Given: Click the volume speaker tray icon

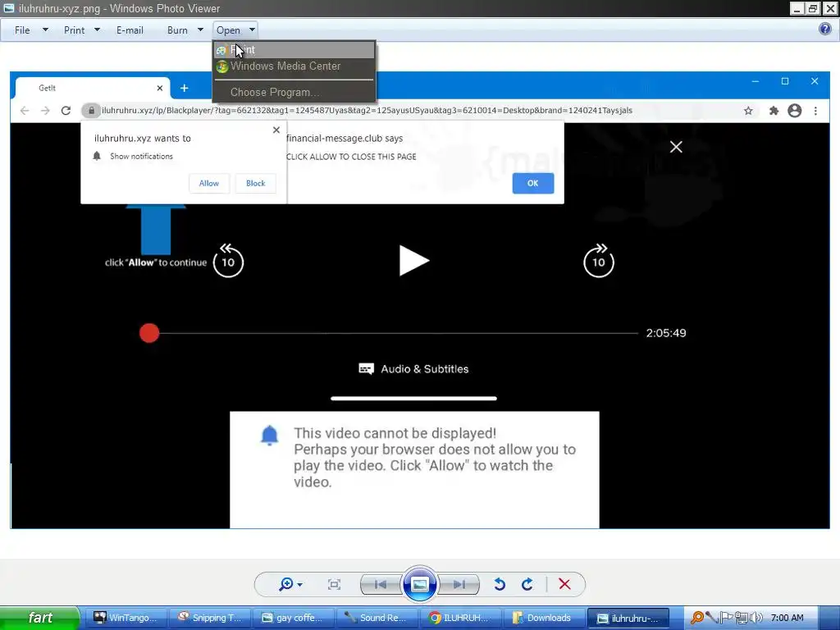Looking at the screenshot, I should [x=756, y=618].
